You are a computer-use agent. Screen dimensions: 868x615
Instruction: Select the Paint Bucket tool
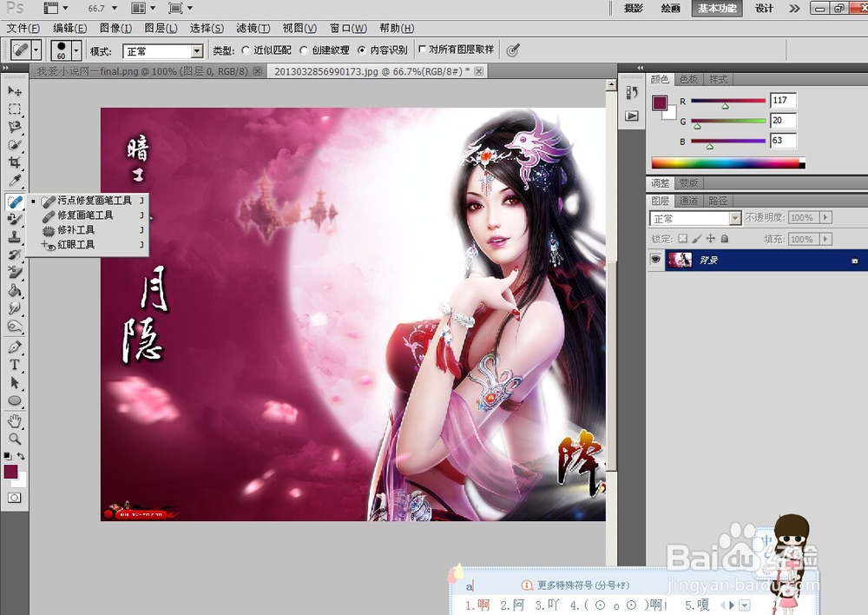(15, 290)
